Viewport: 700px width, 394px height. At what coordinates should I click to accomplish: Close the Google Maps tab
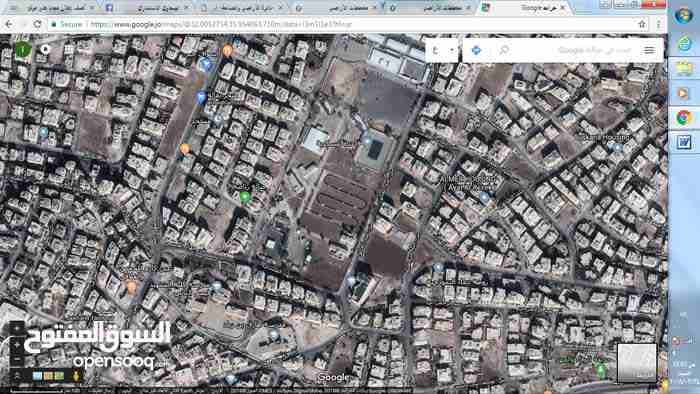tap(562, 8)
